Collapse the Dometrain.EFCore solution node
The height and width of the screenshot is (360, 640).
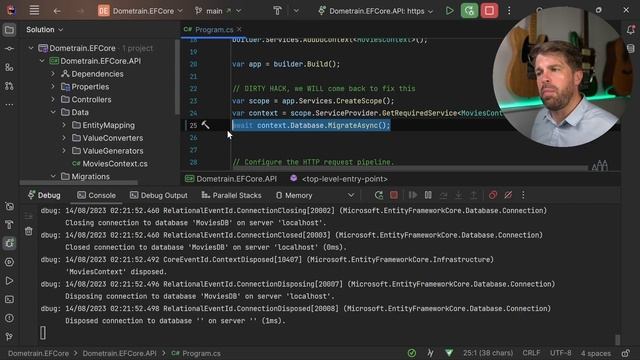pyautogui.click(x=31, y=48)
